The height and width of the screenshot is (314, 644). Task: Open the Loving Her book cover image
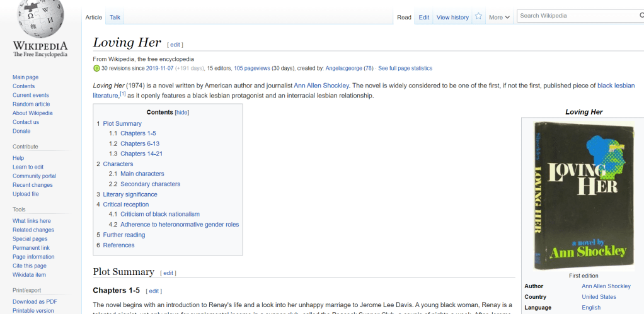point(584,196)
